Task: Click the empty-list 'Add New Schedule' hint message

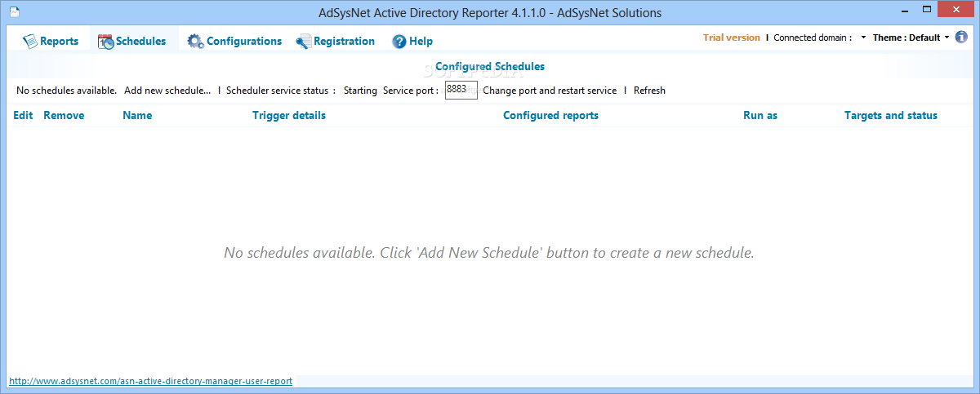Action: tap(489, 253)
